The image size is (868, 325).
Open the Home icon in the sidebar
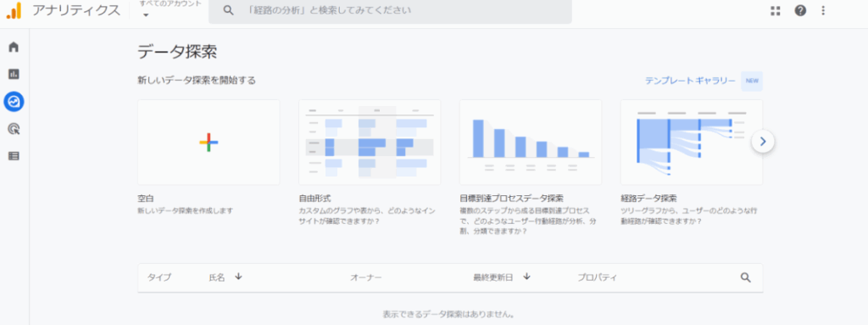[x=14, y=47]
